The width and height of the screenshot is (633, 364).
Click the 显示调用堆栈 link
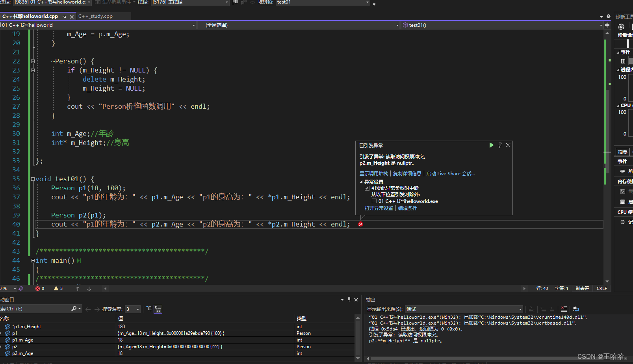(x=373, y=174)
